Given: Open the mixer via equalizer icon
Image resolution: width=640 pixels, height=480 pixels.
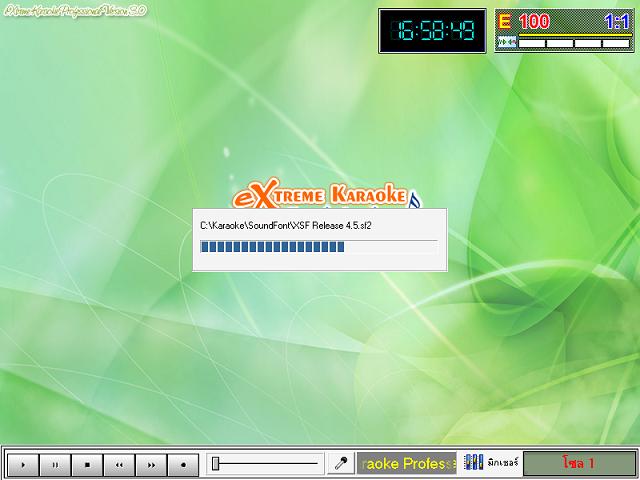Looking at the screenshot, I should point(473,462).
